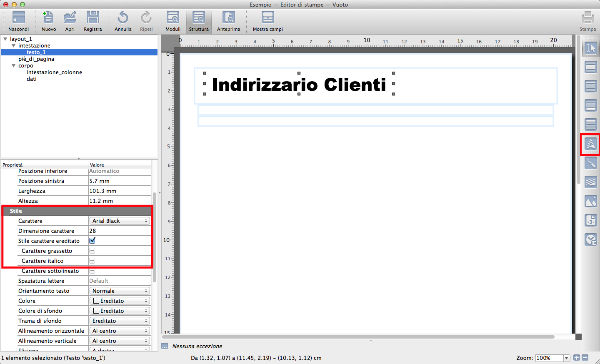Create a new layout with Nuovo
This screenshot has width=600, height=364.
click(x=48, y=18)
